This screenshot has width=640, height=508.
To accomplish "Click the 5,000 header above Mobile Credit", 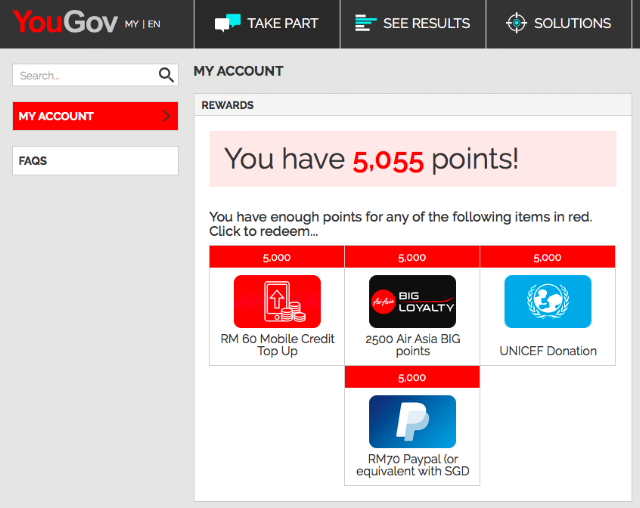I will [277, 257].
